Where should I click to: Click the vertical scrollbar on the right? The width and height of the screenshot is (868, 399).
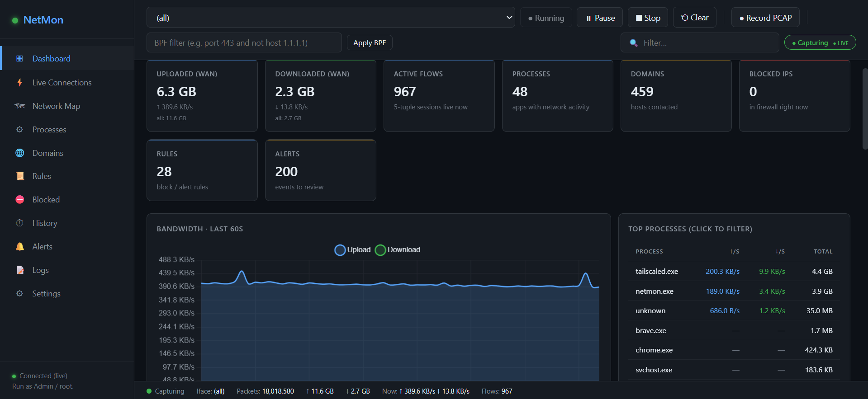click(865, 108)
